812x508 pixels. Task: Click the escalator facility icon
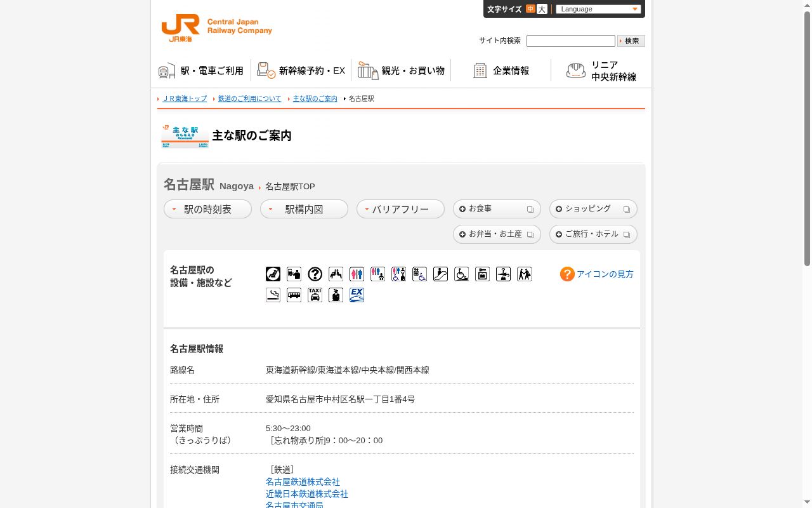440,274
